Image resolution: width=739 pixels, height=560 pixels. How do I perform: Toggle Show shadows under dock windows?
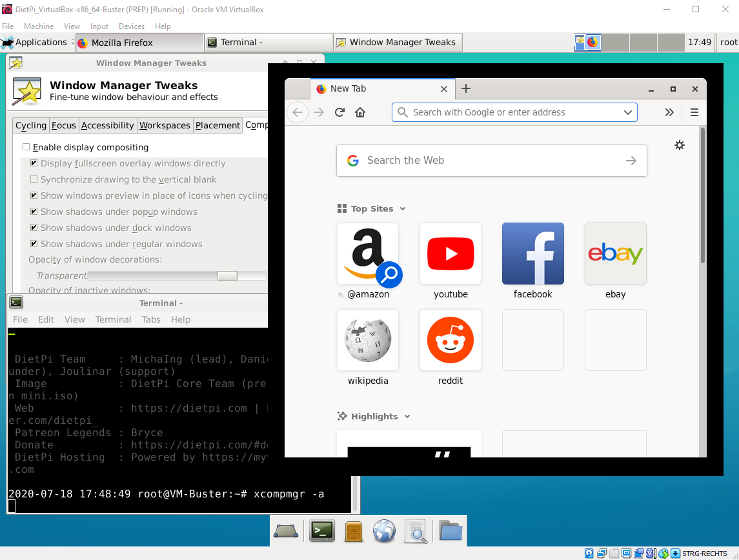(x=34, y=228)
